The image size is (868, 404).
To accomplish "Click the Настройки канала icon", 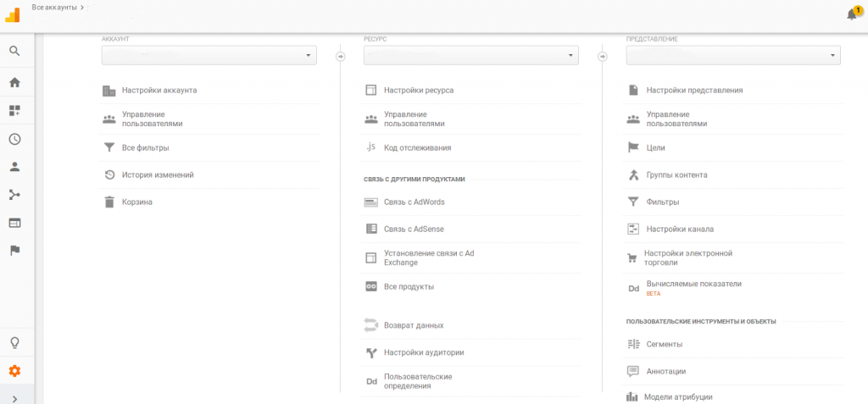I will (633, 229).
